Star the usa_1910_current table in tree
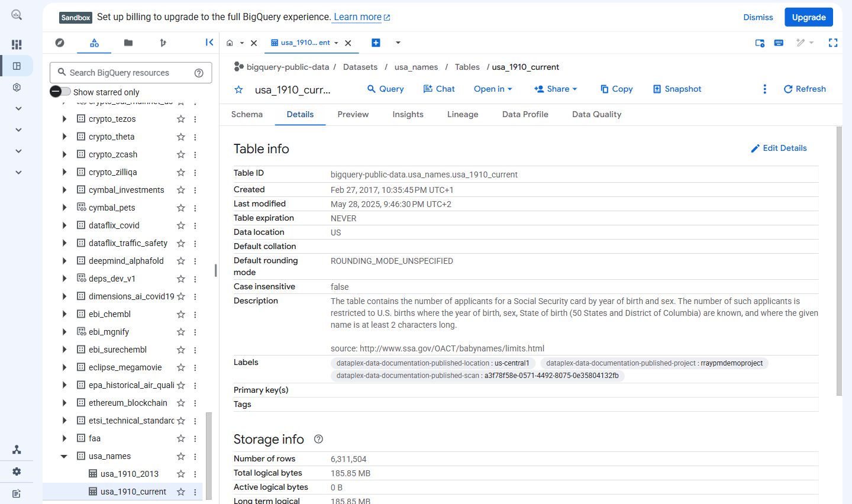This screenshot has width=852, height=504. (181, 492)
